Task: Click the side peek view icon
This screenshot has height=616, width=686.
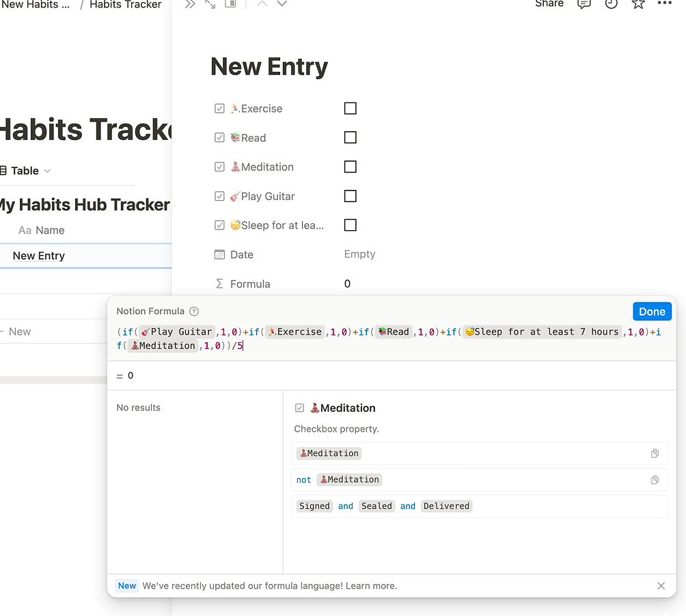Action: 230,4
